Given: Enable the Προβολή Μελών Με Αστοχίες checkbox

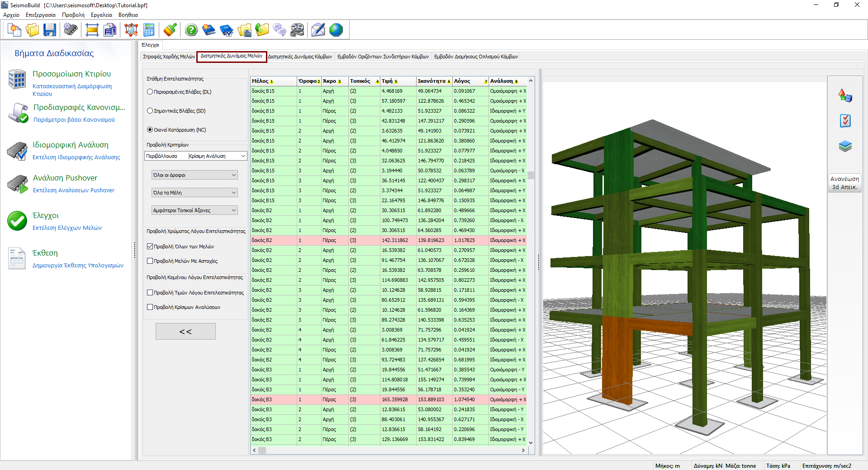Looking at the screenshot, I should tap(150, 261).
